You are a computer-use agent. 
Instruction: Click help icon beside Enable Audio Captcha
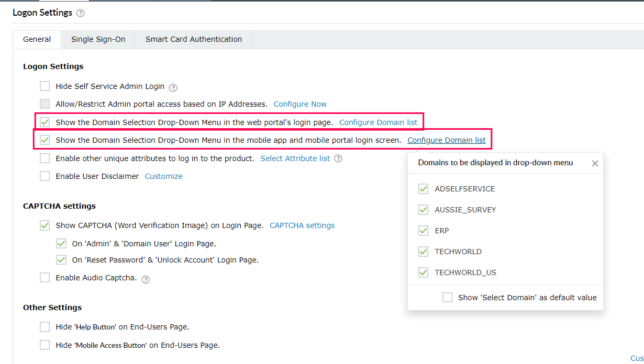(x=146, y=279)
